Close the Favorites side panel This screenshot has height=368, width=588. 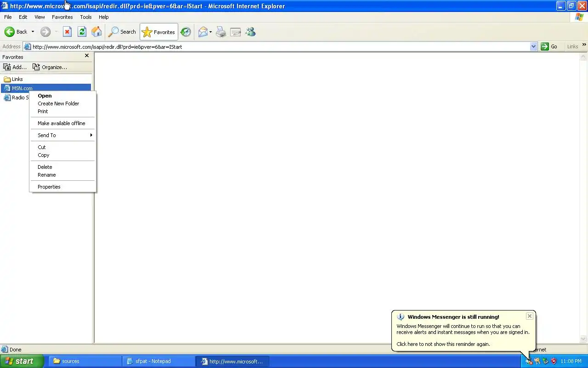tap(87, 56)
